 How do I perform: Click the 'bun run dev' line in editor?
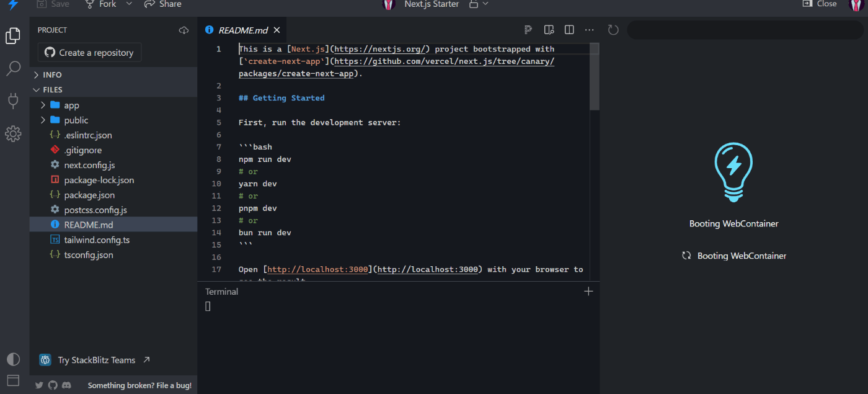265,233
